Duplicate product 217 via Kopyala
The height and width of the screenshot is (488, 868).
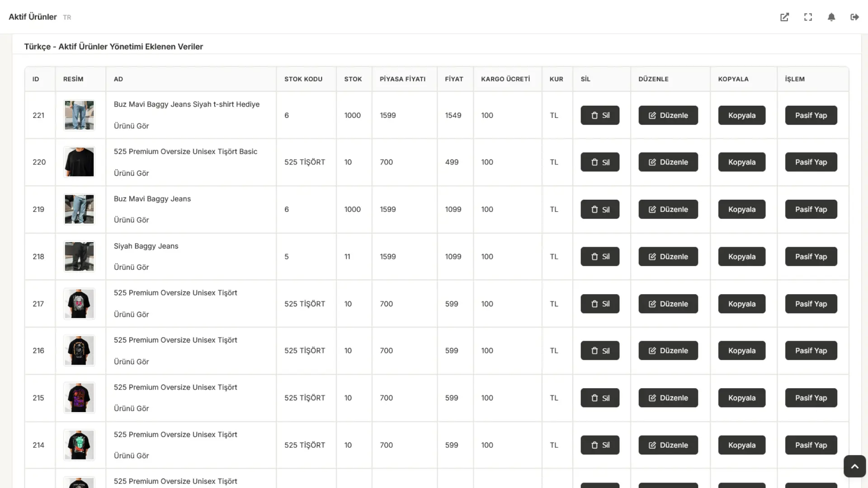tap(742, 304)
